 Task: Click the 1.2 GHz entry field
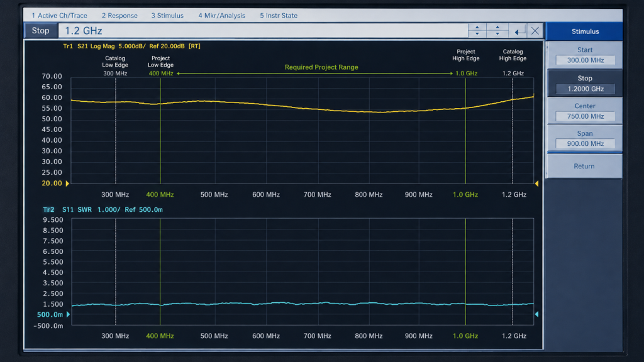point(263,31)
